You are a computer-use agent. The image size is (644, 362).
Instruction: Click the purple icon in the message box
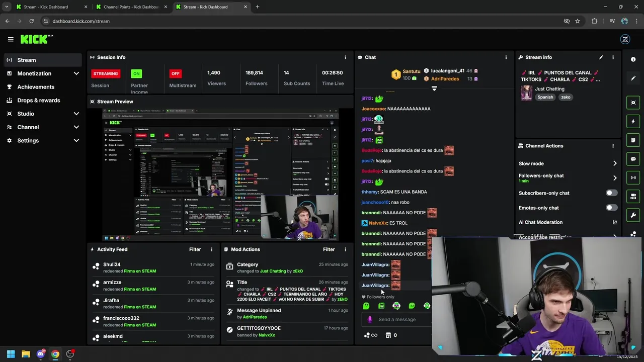coord(370,319)
